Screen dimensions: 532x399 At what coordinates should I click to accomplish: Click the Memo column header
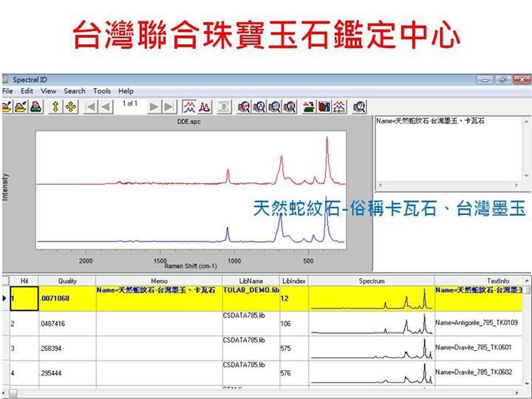tap(159, 281)
